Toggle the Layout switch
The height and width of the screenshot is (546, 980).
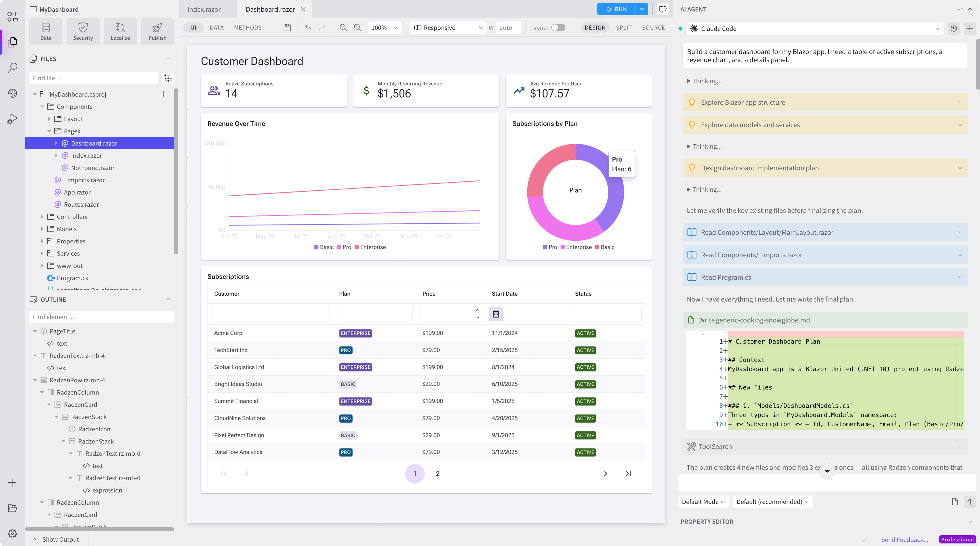coord(558,27)
